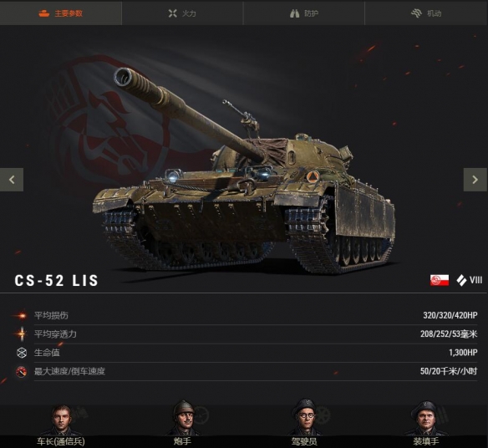Switch to the 火力 firepower tab

click(182, 13)
